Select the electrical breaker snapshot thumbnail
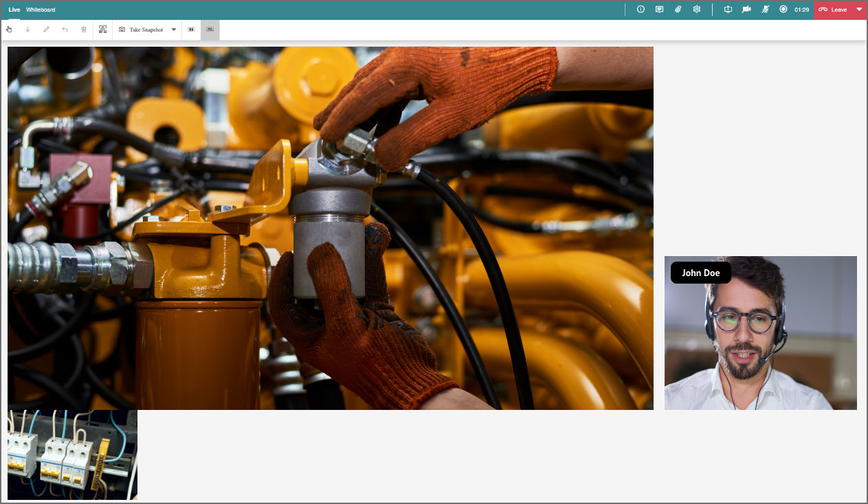This screenshot has height=504, width=868. pos(72,455)
